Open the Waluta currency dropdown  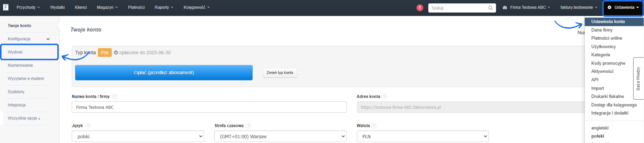[x=423, y=137]
